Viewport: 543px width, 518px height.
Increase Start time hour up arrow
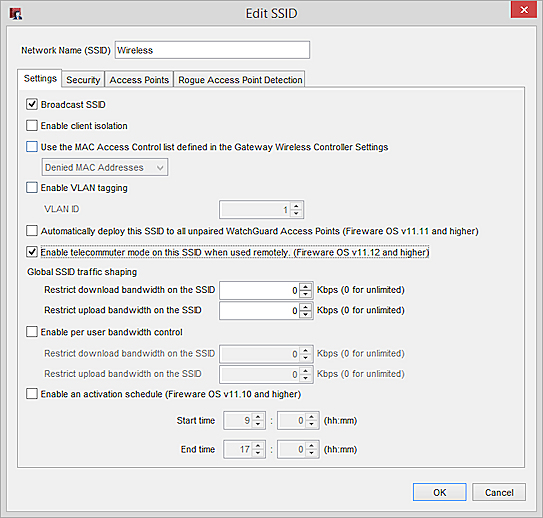258,417
